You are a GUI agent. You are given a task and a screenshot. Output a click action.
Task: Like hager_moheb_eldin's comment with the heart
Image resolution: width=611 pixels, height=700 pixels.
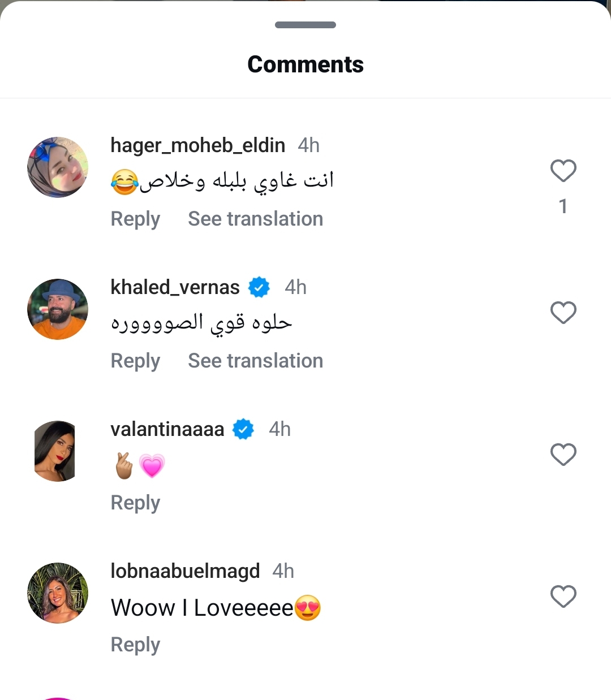point(563,171)
